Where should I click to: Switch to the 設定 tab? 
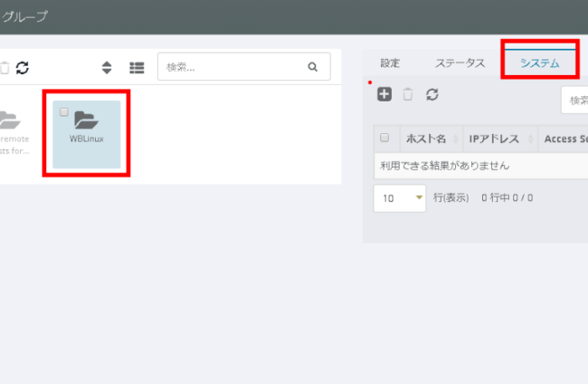tap(390, 63)
